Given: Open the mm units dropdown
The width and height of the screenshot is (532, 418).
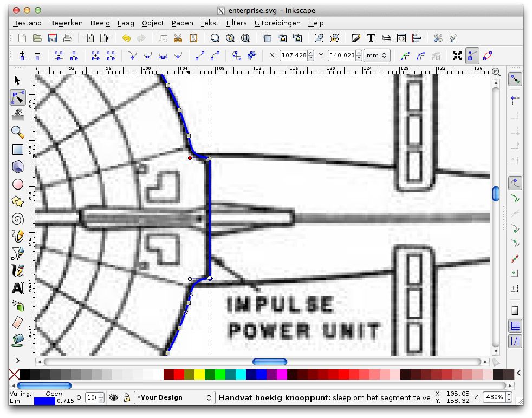Looking at the screenshot, I should pos(377,55).
